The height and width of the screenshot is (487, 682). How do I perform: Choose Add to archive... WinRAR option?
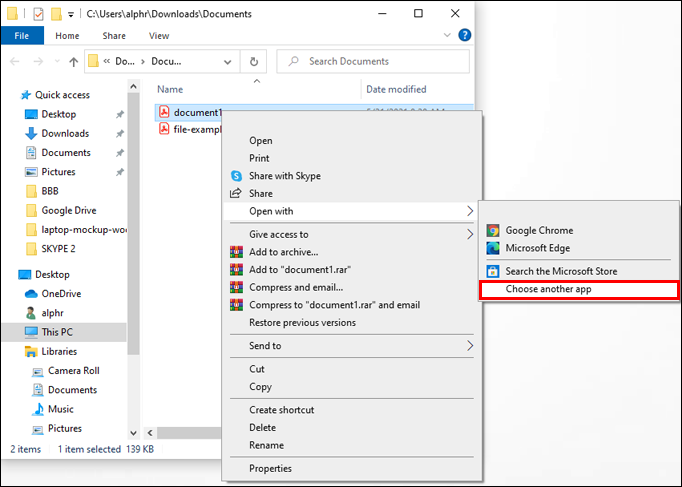pyautogui.click(x=352, y=252)
